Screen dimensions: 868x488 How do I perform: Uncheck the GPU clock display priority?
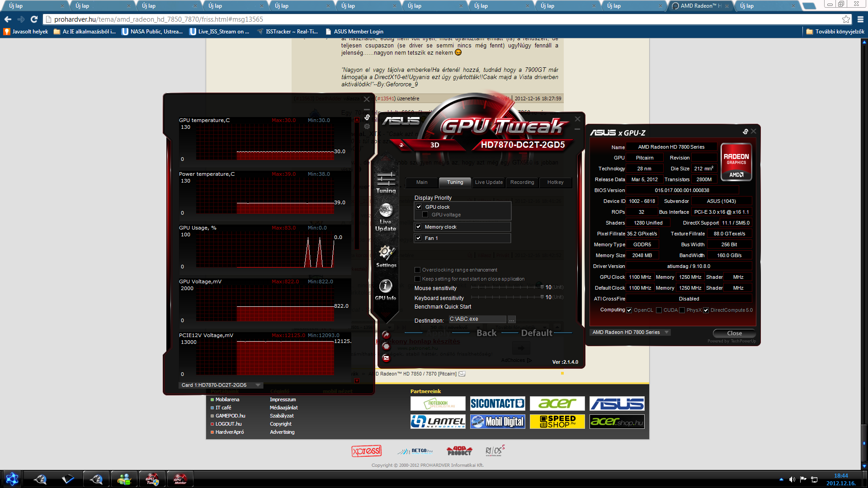[419, 207]
